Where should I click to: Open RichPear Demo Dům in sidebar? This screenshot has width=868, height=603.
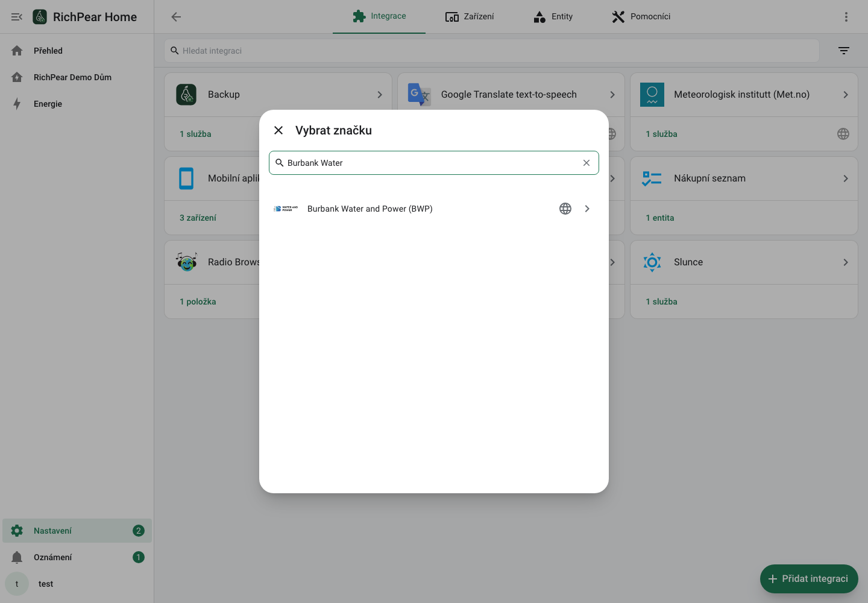click(77, 77)
